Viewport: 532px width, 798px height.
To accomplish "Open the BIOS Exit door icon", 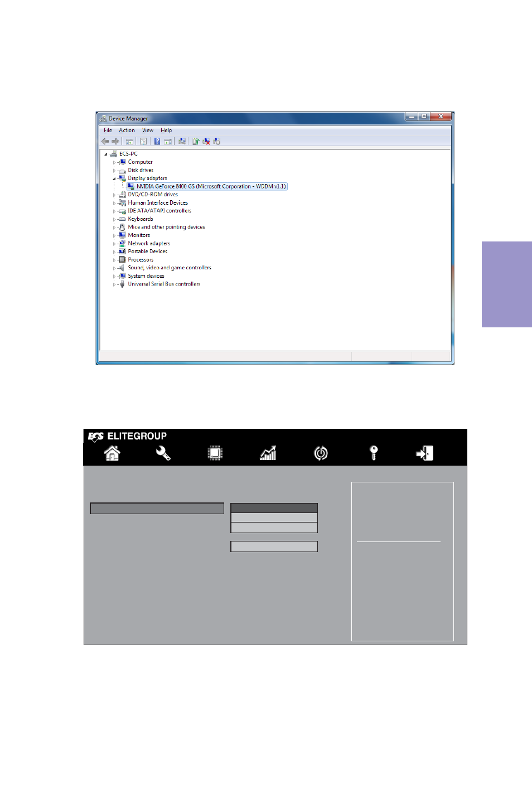I will click(x=425, y=453).
